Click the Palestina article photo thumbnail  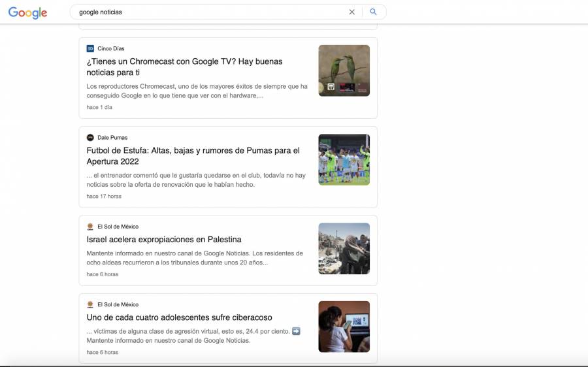click(344, 249)
